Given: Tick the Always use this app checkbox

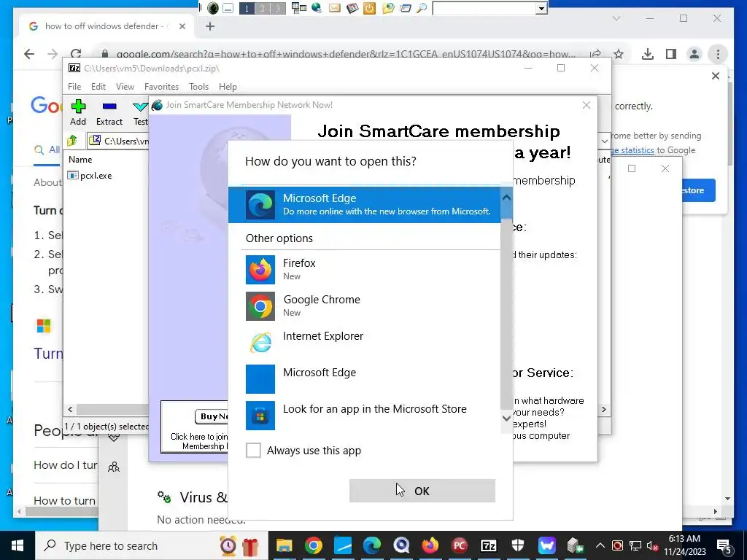Looking at the screenshot, I should [253, 450].
